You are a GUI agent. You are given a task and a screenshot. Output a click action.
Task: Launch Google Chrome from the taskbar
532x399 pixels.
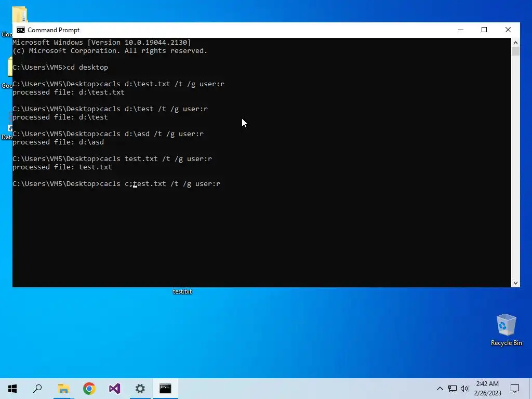pyautogui.click(x=89, y=389)
